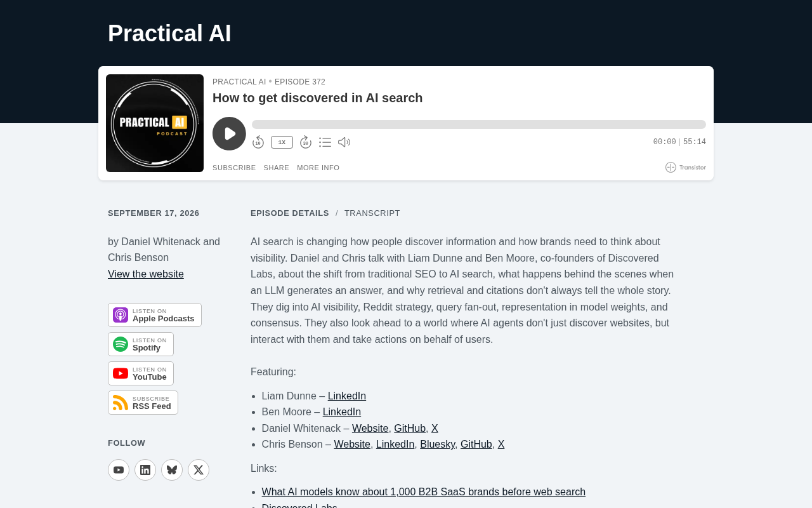Open Chris Benson's GitHub link
Image resolution: width=812 pixels, height=508 pixels.
[476, 444]
